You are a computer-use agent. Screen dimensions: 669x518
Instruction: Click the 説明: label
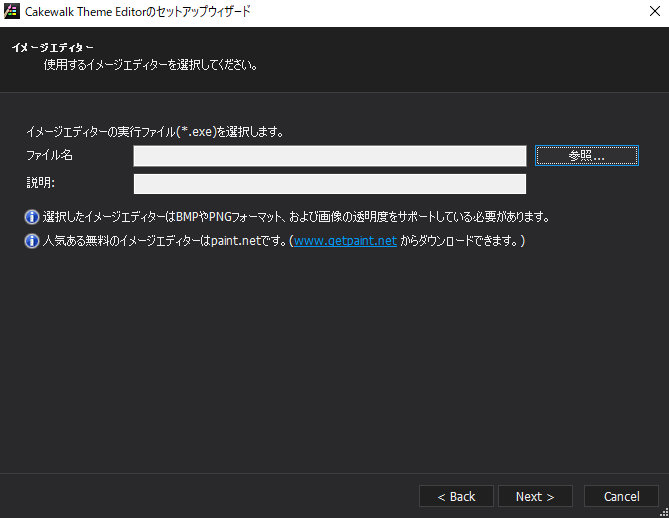41,183
